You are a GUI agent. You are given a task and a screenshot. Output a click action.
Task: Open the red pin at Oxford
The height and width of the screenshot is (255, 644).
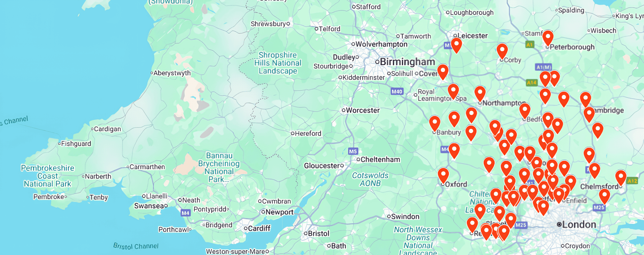pos(443,175)
